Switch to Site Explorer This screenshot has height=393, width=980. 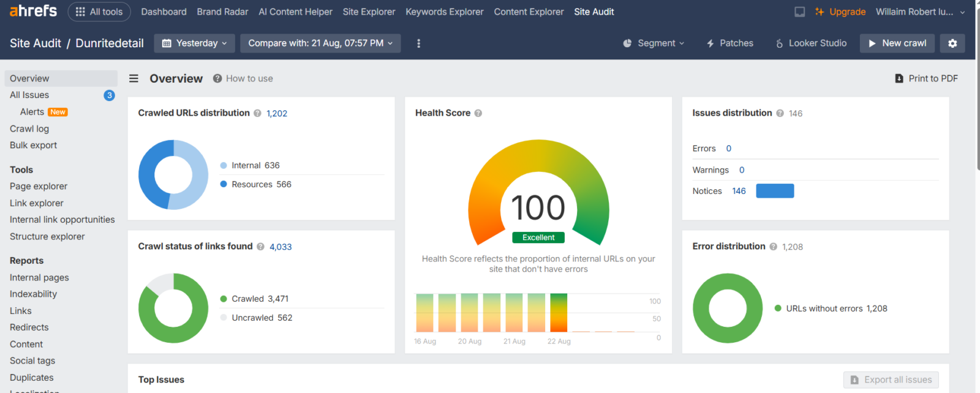click(x=369, y=12)
